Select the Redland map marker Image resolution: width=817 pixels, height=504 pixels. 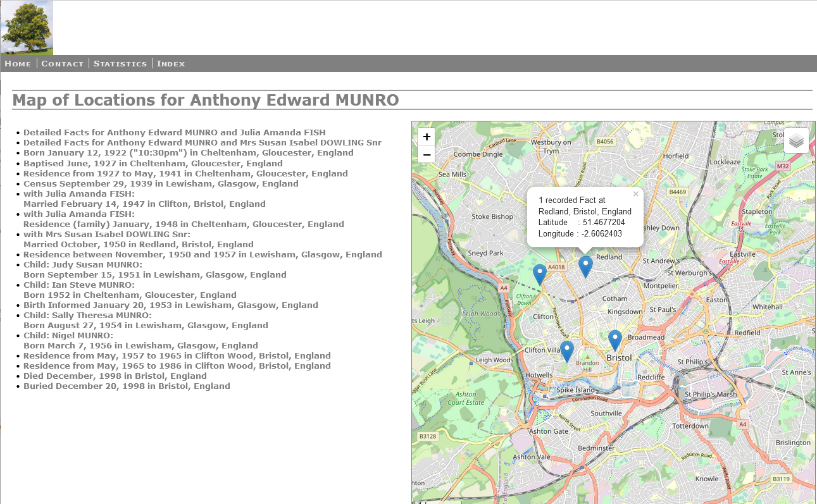coord(585,267)
